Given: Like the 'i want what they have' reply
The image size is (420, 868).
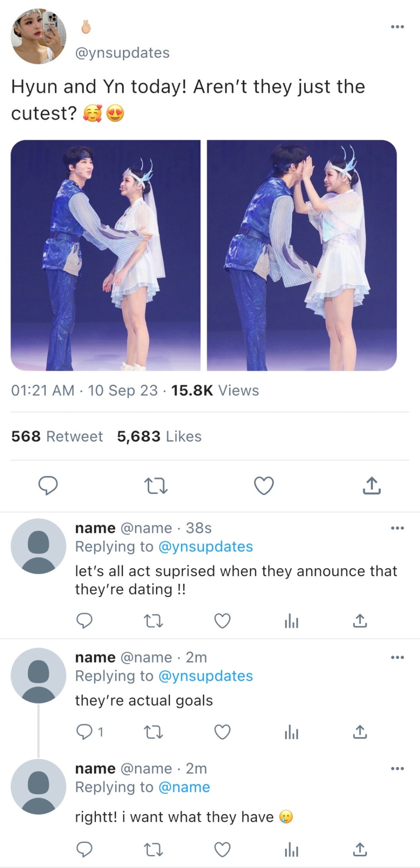Looking at the screenshot, I should 222,850.
